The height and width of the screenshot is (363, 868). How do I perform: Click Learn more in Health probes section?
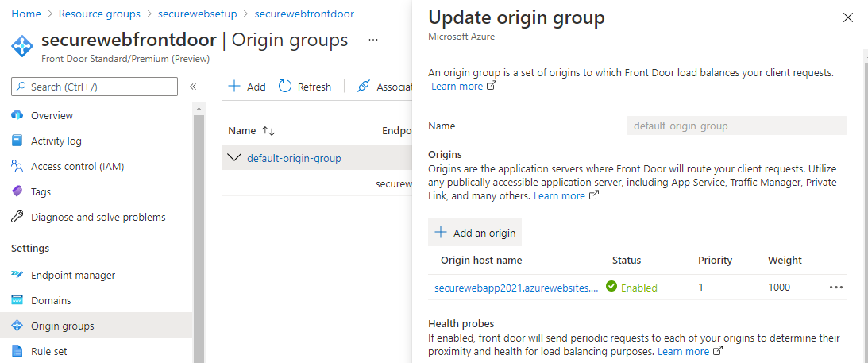tap(690, 351)
